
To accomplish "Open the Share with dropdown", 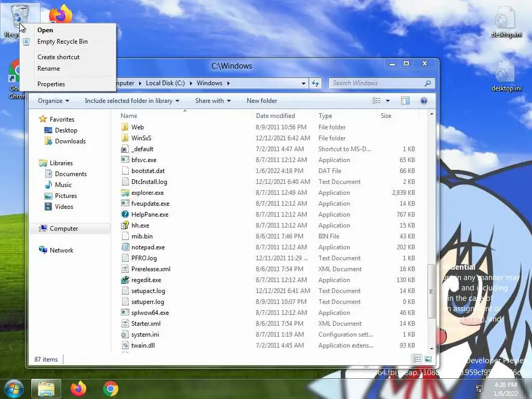I will coord(212,101).
